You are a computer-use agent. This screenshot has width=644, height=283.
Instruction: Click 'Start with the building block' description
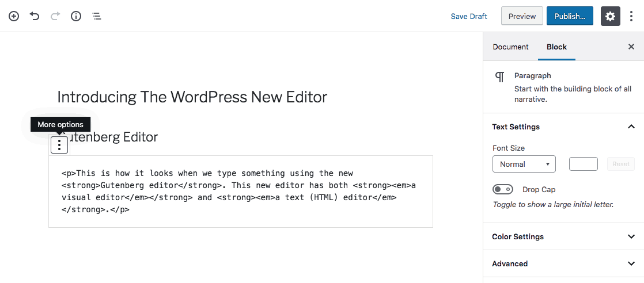pyautogui.click(x=573, y=94)
